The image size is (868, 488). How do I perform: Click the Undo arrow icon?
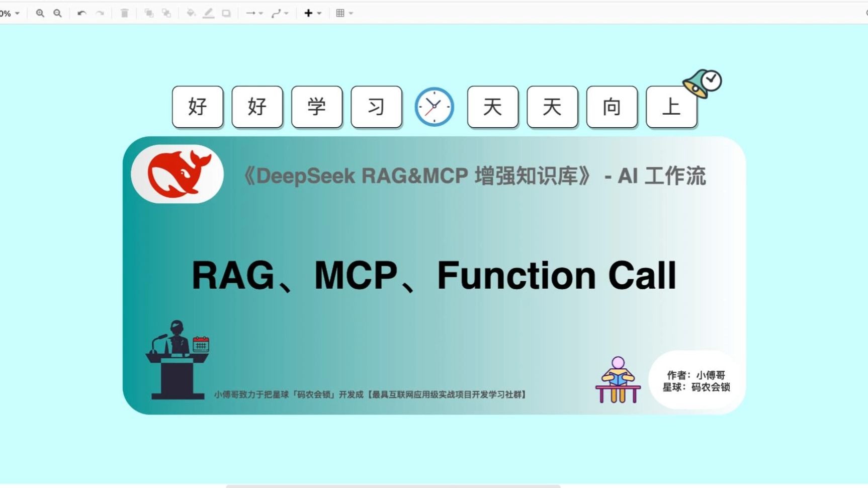82,14
